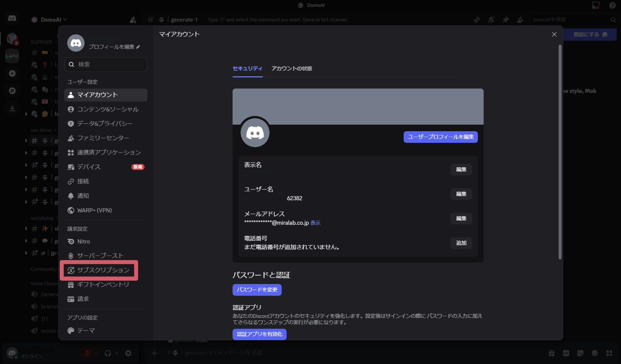Image resolution: width=621 pixels, height=364 pixels.
Task: Open the デバイス settings with new badge
Action: 89,167
